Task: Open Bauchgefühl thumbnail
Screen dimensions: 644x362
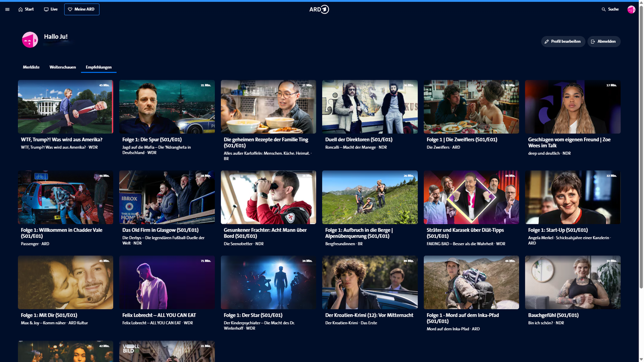Action: (573, 282)
